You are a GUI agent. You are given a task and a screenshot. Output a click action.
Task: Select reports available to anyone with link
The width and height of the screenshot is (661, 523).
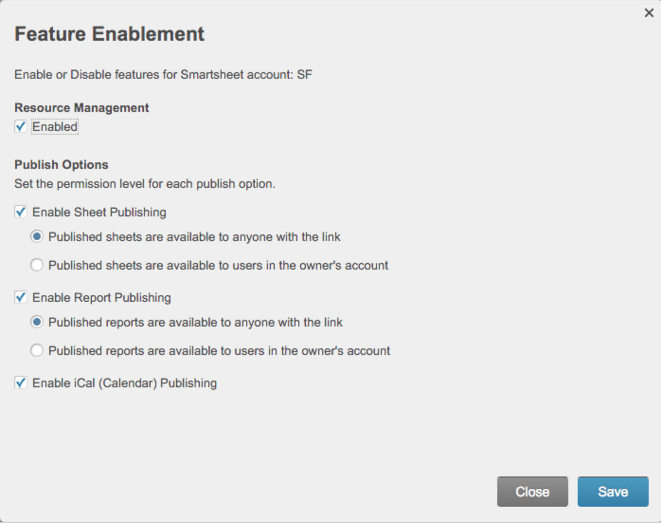pos(37,322)
